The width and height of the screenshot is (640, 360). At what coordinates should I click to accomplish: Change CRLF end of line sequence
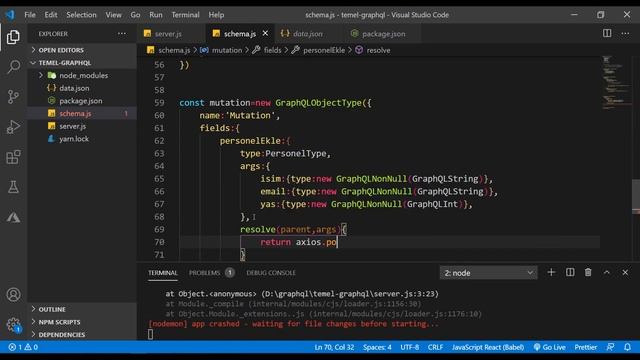(435, 347)
